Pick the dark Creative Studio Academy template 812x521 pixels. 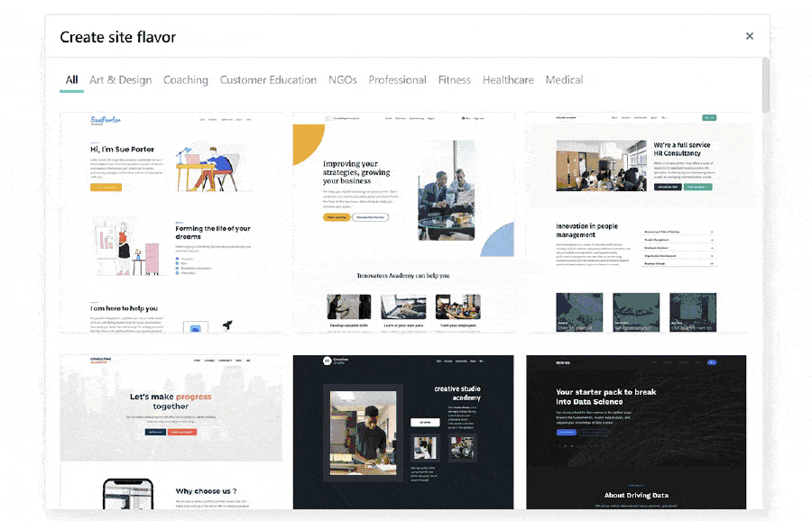coord(403,432)
